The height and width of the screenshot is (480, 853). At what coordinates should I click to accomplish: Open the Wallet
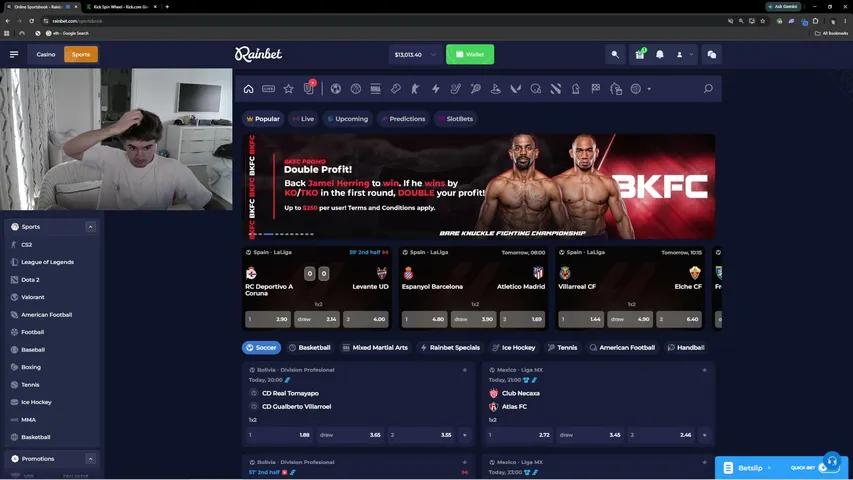point(470,54)
